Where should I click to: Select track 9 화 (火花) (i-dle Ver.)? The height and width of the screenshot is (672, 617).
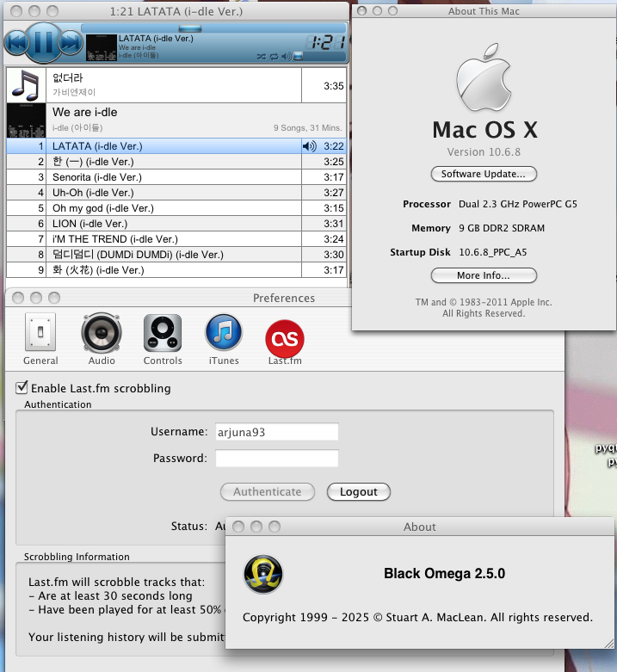(176, 269)
